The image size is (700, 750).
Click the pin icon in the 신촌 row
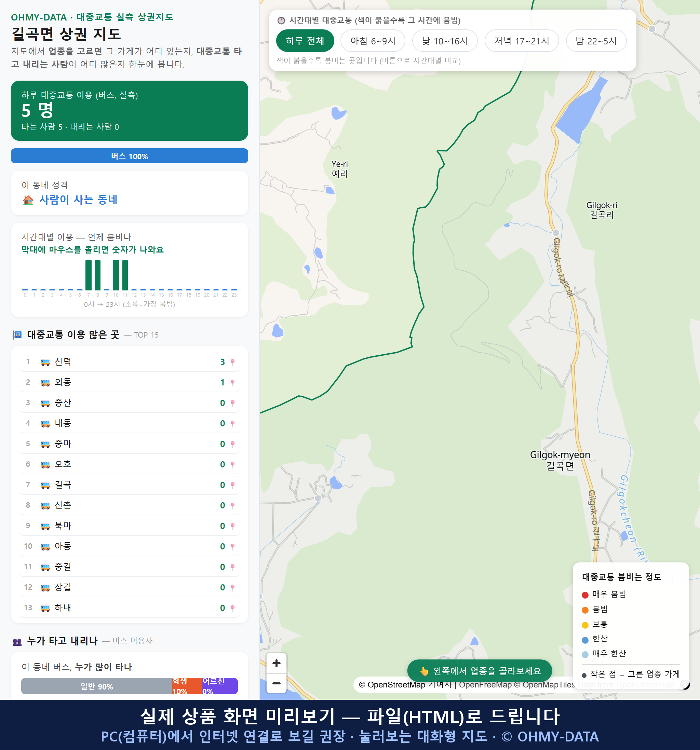click(232, 506)
